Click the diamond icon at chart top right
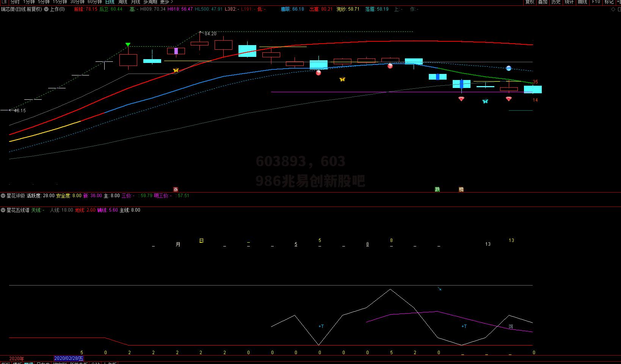Viewport: 621px width, 364px height. tap(613, 9)
